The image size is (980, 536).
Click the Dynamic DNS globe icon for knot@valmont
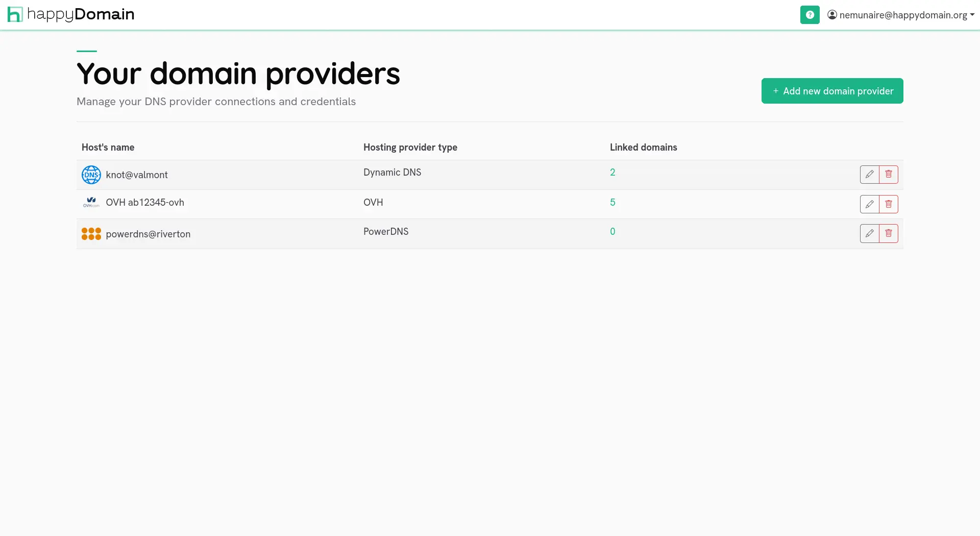point(91,175)
